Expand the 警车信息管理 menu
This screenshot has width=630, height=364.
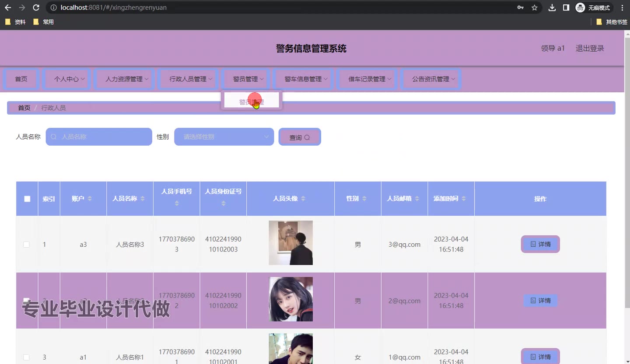click(x=303, y=79)
